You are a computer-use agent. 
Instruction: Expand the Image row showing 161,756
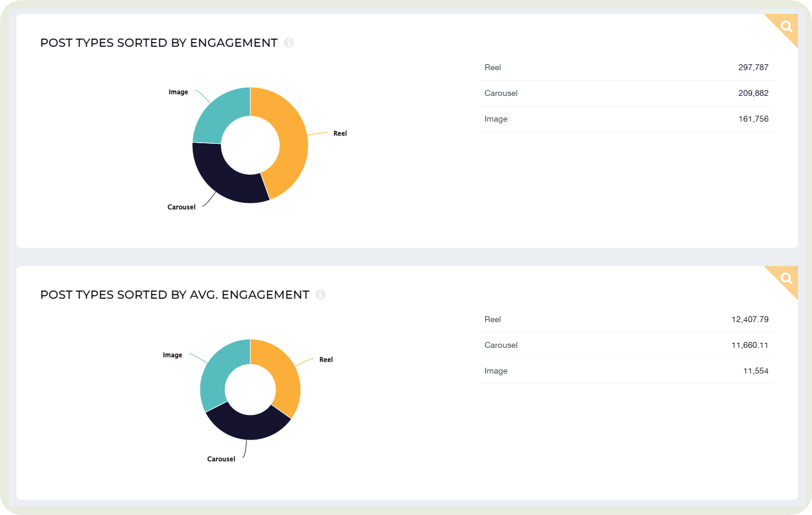click(625, 119)
